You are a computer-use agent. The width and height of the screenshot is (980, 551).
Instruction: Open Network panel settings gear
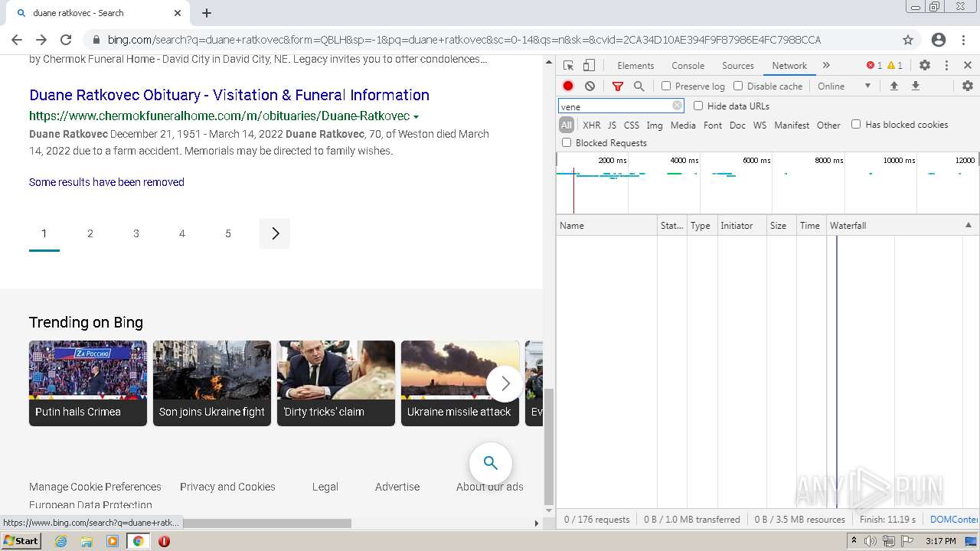tap(968, 86)
